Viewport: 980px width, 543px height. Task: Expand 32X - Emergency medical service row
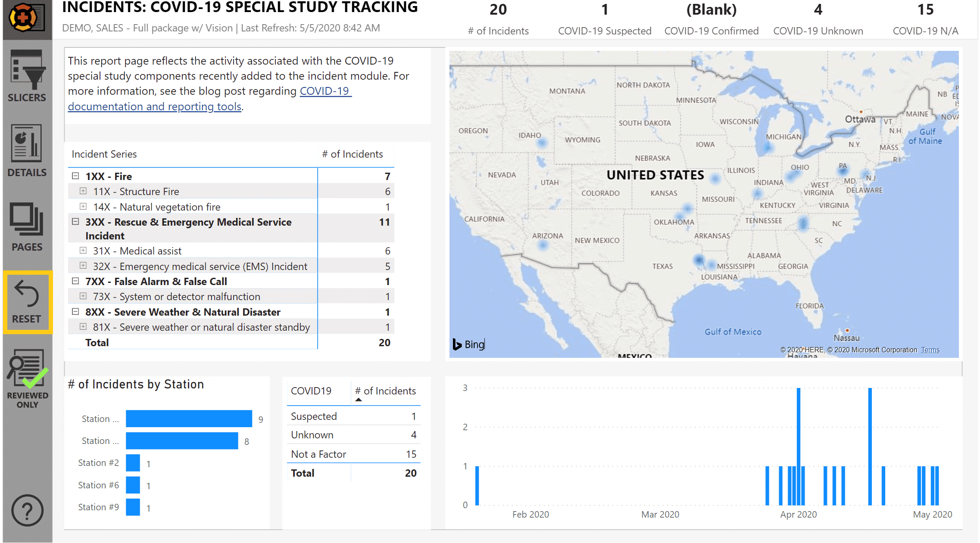point(83,266)
